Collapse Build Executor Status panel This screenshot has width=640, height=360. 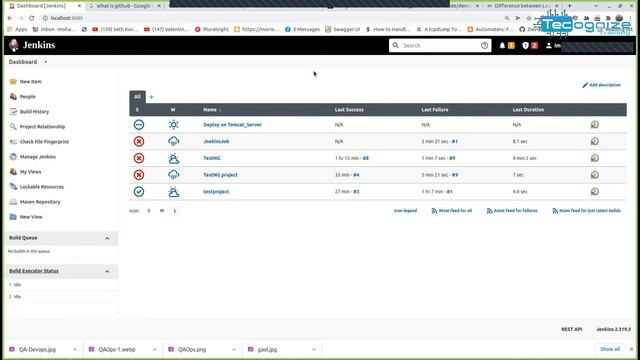(x=107, y=271)
